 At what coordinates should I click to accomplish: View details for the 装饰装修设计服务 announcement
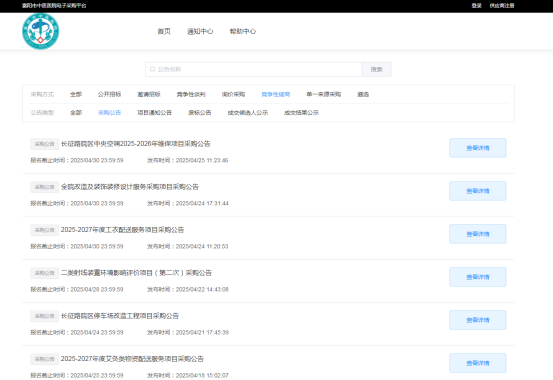478,191
